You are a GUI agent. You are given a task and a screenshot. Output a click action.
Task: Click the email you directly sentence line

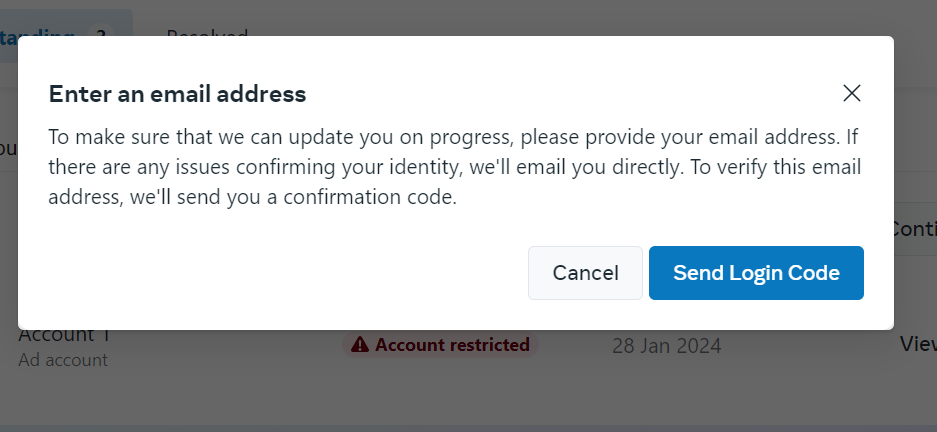coord(455,167)
